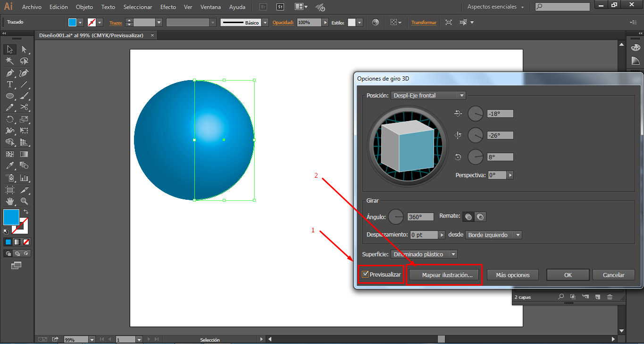Click the Más opciones button
The image size is (644, 344).
pos(513,275)
